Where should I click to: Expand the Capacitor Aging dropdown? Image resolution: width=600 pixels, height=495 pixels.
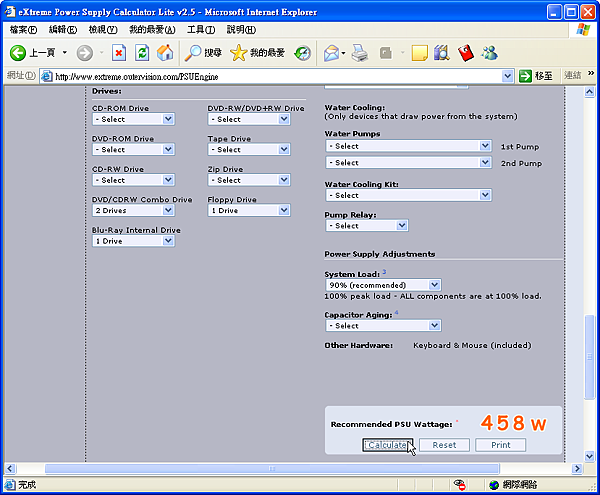(x=383, y=325)
